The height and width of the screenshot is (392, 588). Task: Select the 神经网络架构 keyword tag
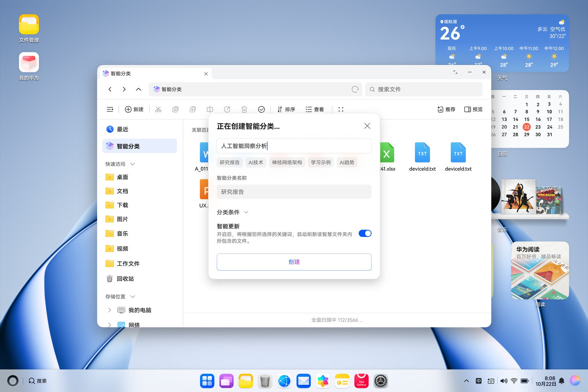pyautogui.click(x=287, y=162)
